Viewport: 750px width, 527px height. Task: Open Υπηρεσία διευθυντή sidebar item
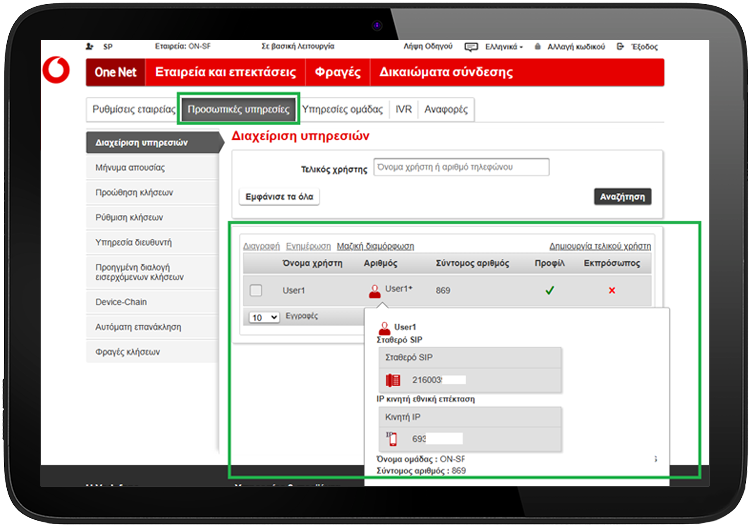[152, 242]
